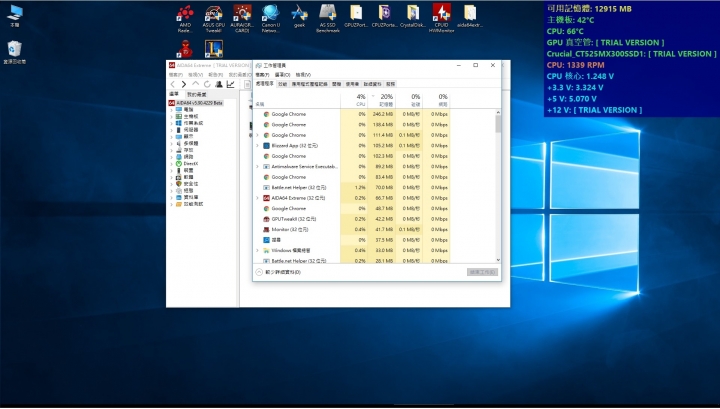Viewport: 720px width, 409px height.
Task: Sort processes by CPU column header
Action: point(354,100)
